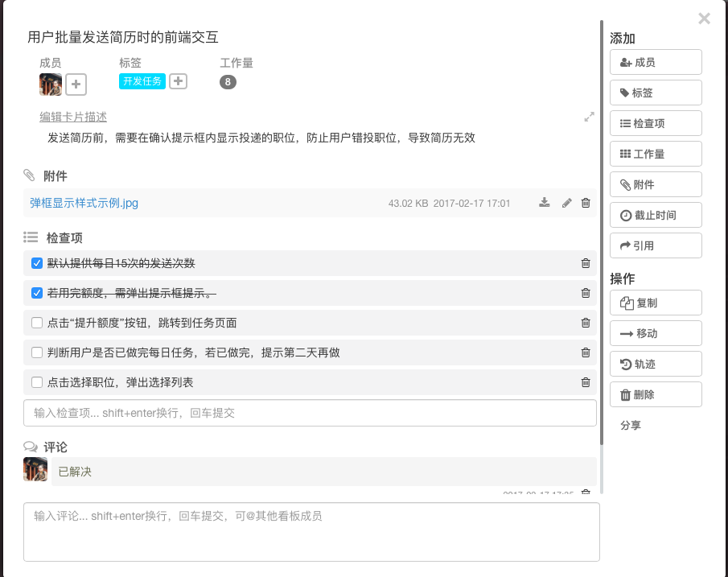Click the commenter avatar beside 已解决
This screenshot has height=577, width=728.
pos(35,469)
